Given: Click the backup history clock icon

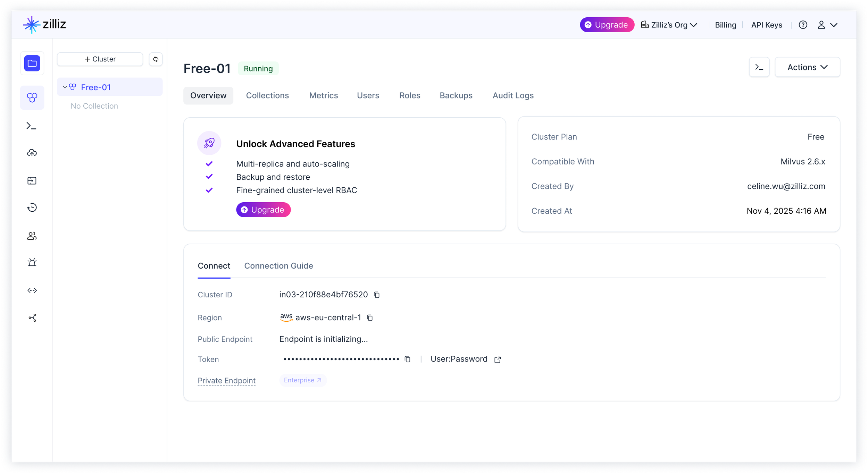Looking at the screenshot, I should [32, 208].
